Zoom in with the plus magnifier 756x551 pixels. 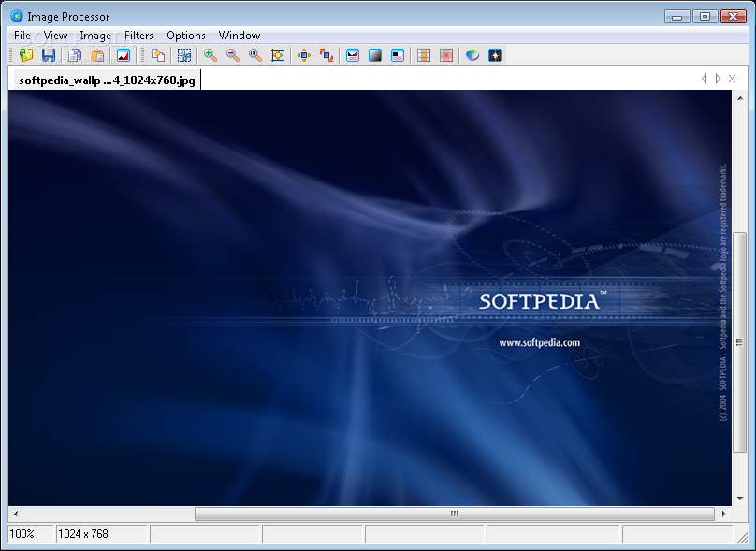[210, 55]
